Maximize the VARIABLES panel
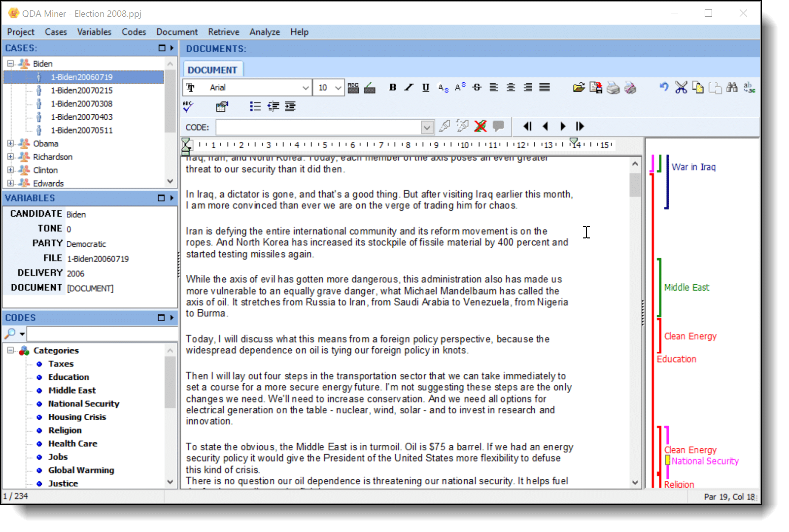 point(161,198)
